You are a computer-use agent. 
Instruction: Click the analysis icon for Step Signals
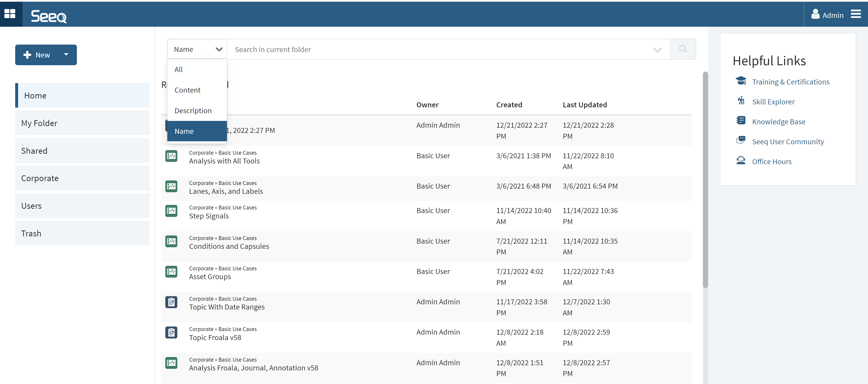(171, 211)
